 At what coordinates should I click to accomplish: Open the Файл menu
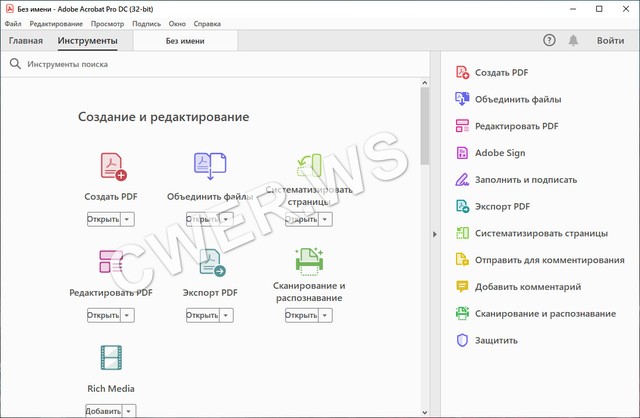12,23
